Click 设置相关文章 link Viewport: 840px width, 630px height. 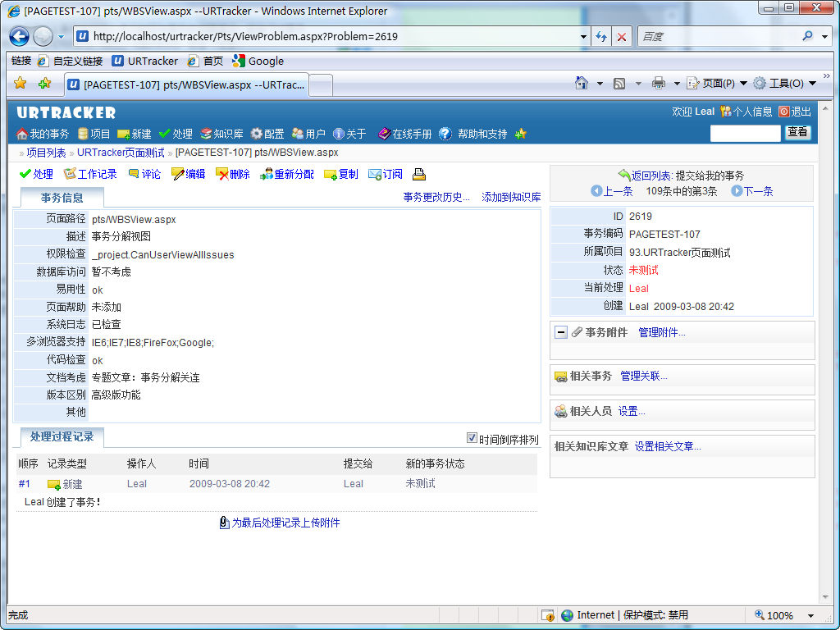tap(668, 446)
